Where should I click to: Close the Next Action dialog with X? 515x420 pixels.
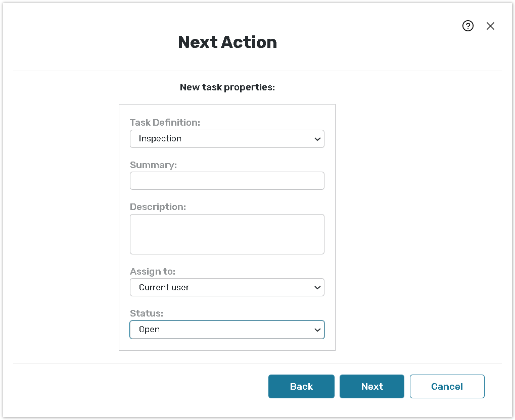click(490, 26)
